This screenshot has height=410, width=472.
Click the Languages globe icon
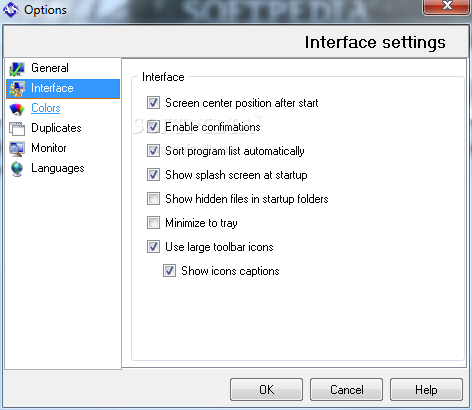(17, 169)
